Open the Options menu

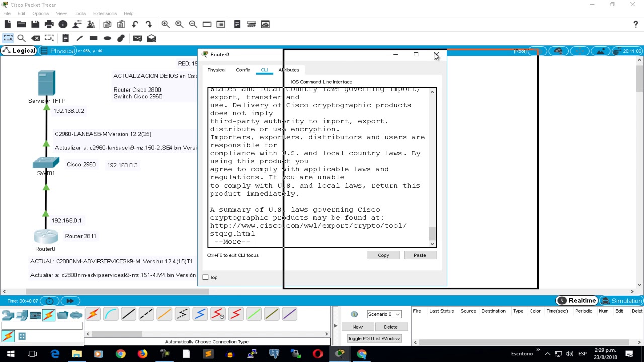click(x=40, y=13)
